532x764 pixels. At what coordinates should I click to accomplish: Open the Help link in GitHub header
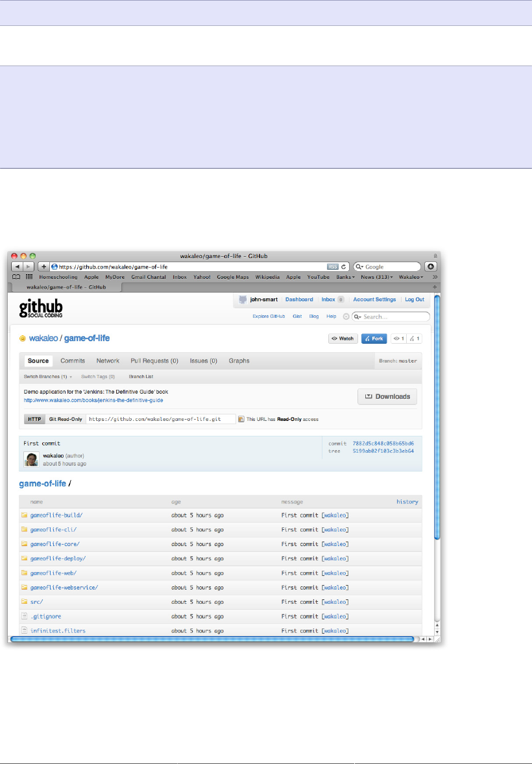click(331, 316)
